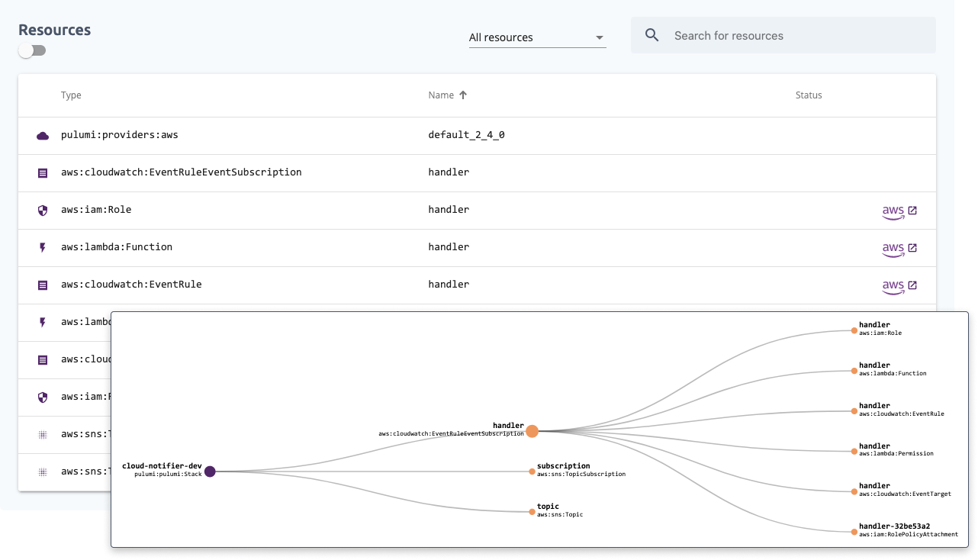
Task: Click the Name sort arrow icon
Action: [x=462, y=95]
